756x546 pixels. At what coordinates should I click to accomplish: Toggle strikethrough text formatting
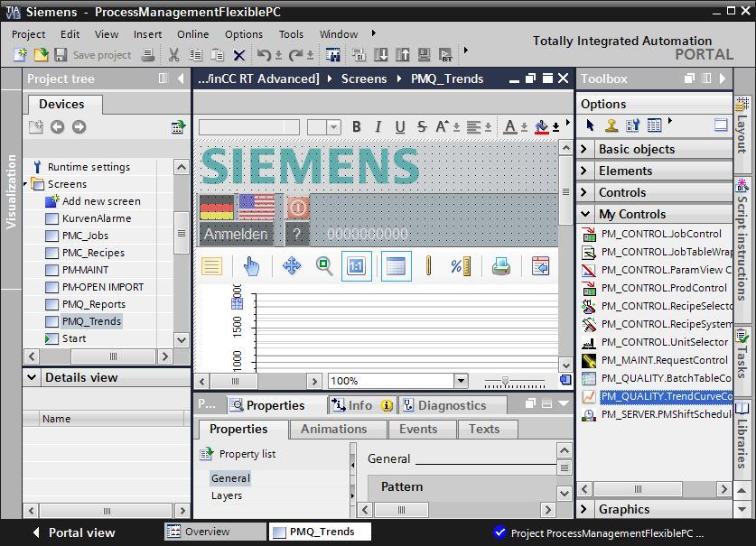pos(422,126)
